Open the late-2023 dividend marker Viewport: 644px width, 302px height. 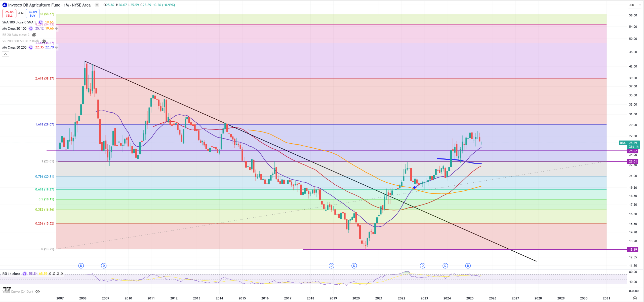(x=445, y=266)
